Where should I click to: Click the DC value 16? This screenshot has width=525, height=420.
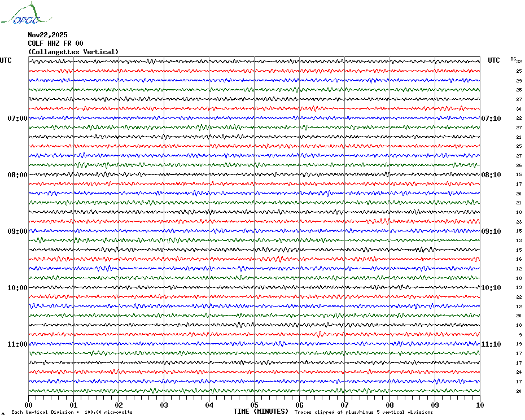click(519, 259)
